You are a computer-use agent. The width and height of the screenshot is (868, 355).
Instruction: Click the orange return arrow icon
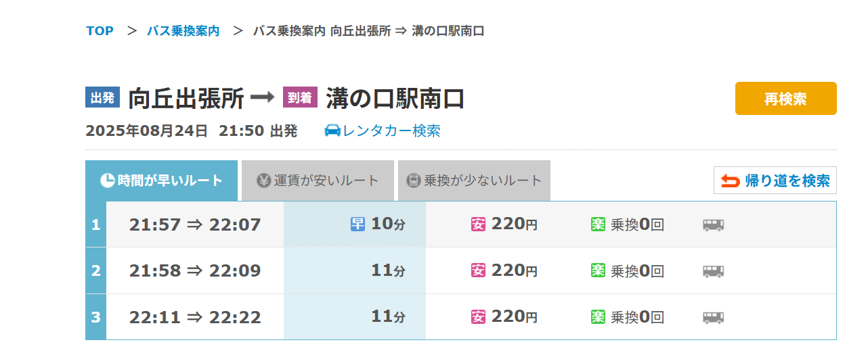coord(730,181)
